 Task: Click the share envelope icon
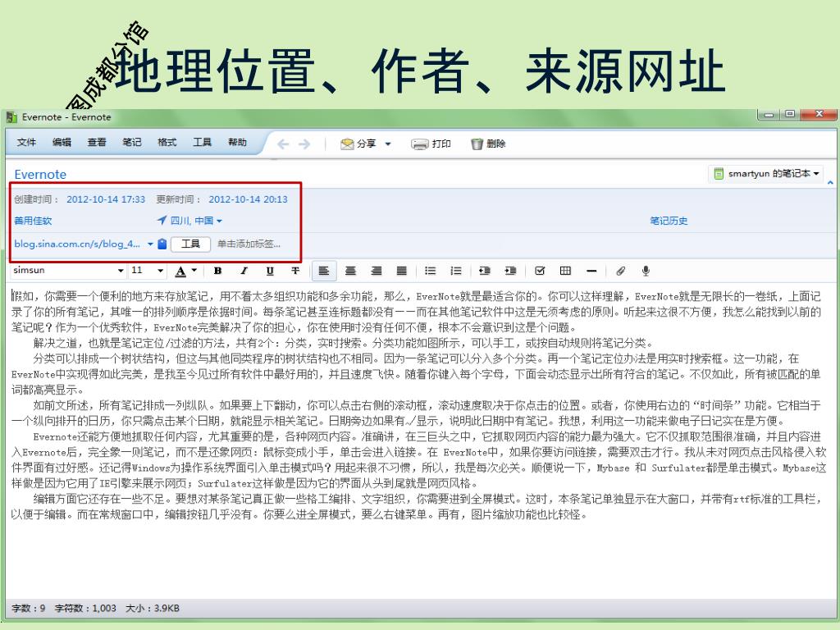coord(347,144)
